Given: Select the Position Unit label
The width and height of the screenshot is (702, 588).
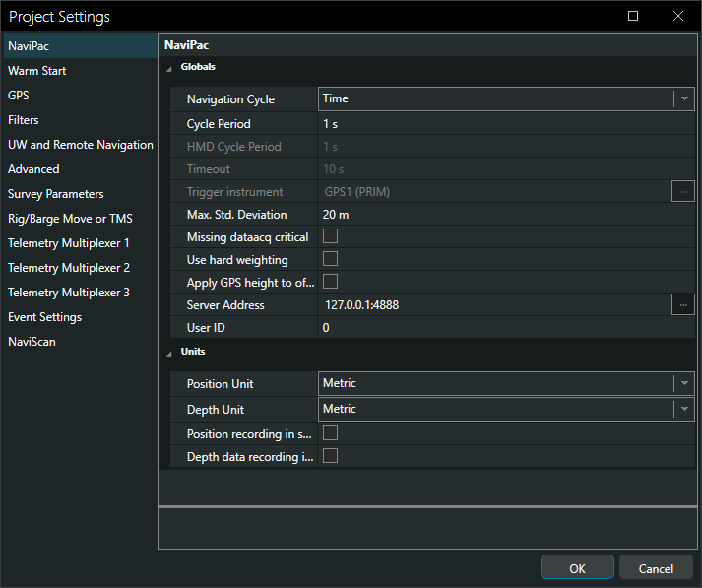Looking at the screenshot, I should [x=220, y=384].
